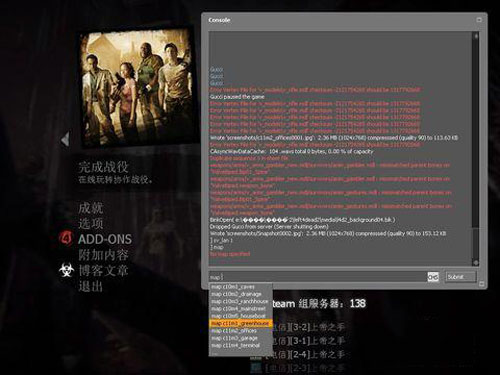The image size is (500, 375).
Task: Open 选项 options menu item
Action: point(91,223)
